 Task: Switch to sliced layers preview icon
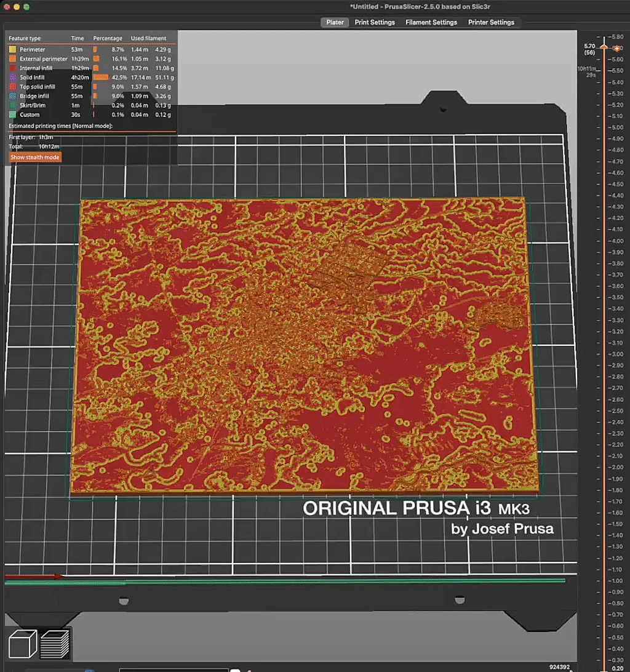click(x=55, y=644)
